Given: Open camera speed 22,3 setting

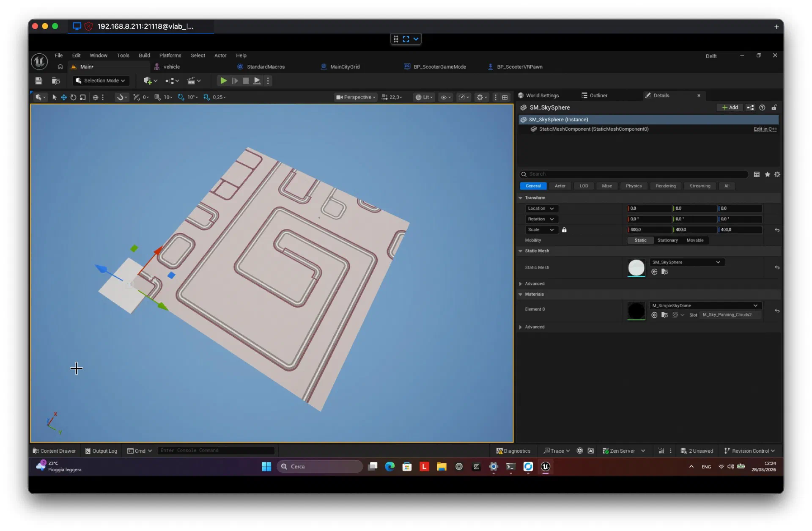Looking at the screenshot, I should coord(392,97).
